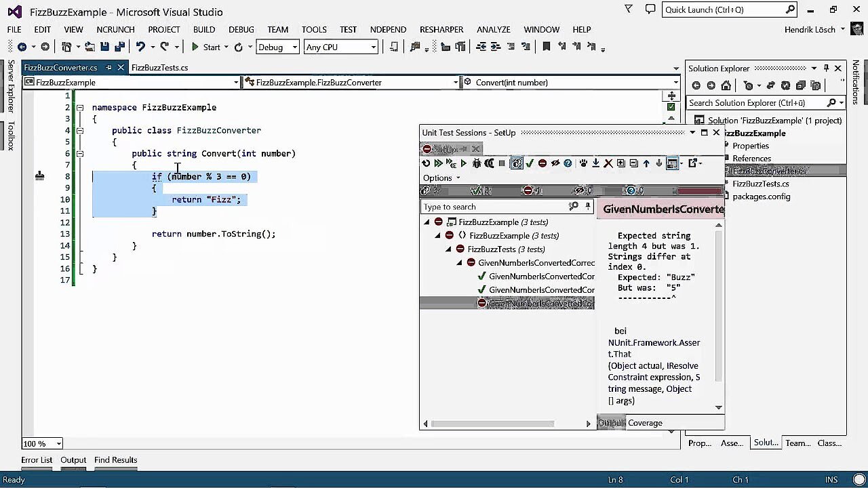Refresh the unit test session

click(x=426, y=163)
